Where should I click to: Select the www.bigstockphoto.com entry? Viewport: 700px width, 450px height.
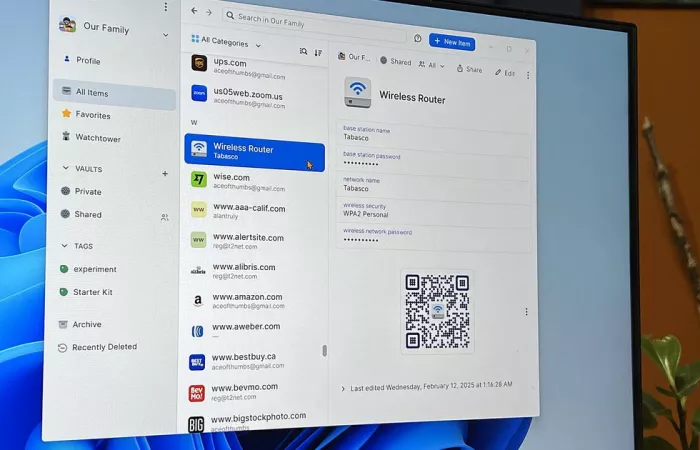(x=254, y=422)
